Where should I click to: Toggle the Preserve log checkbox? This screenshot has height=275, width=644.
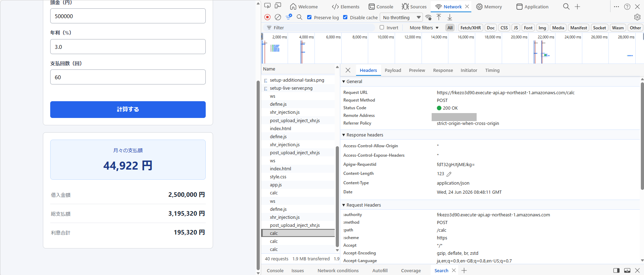[x=309, y=17]
